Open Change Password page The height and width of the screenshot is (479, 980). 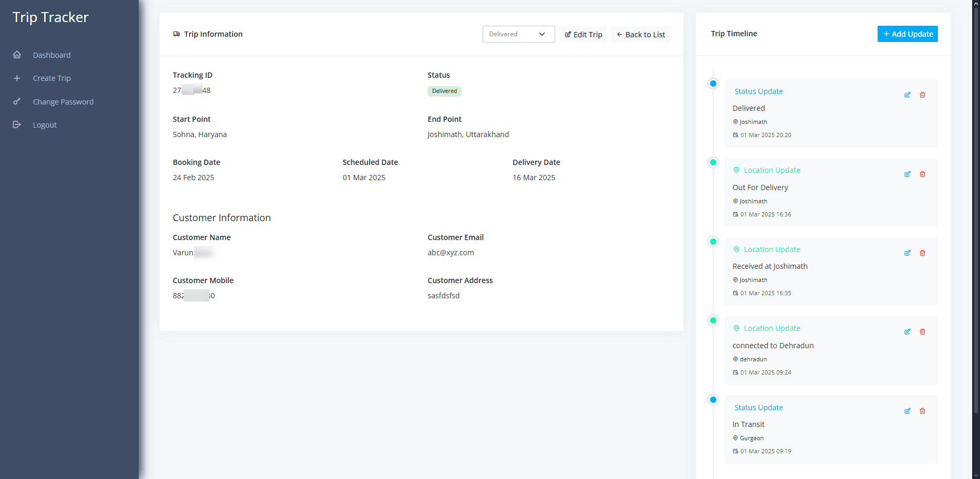click(x=63, y=102)
